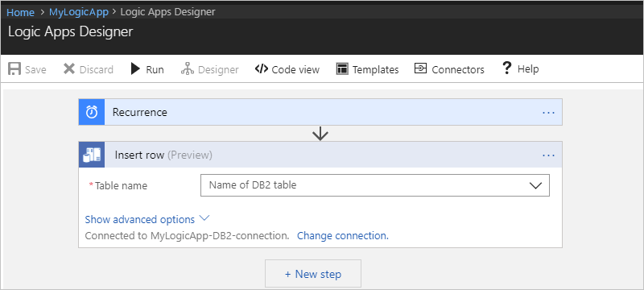Click the Recurrence trigger title
This screenshot has width=644, height=290.
click(x=139, y=112)
